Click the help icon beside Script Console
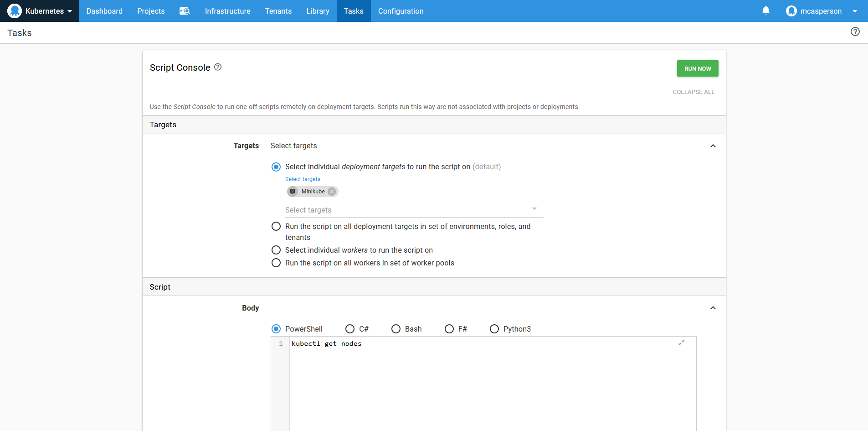Screen dimensions: 868x431 (x=218, y=67)
